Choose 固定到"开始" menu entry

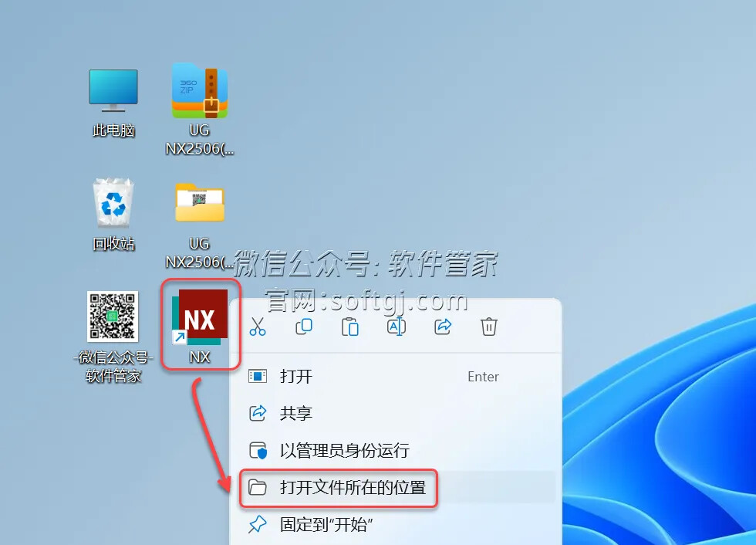pos(326,525)
